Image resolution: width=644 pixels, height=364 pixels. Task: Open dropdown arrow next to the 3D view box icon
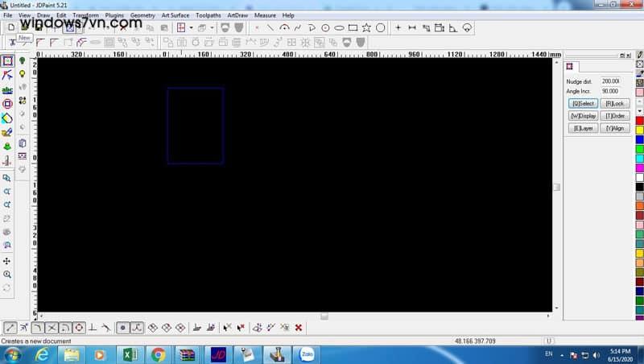212,28
